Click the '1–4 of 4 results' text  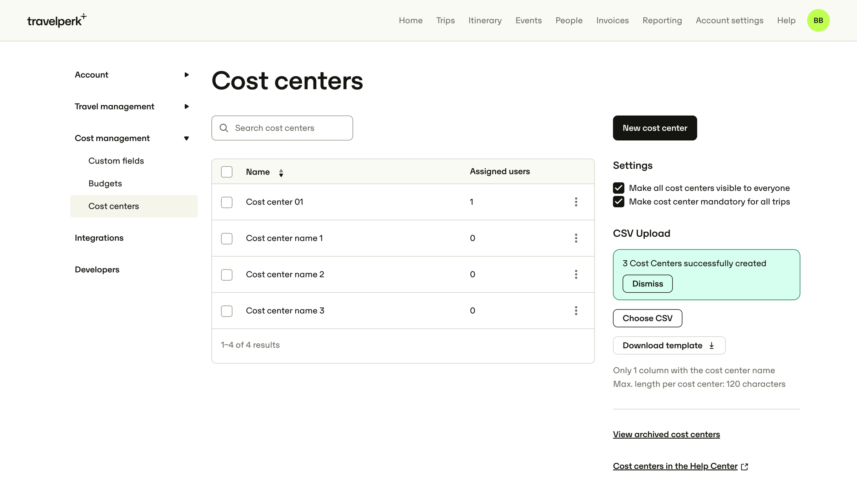click(250, 345)
